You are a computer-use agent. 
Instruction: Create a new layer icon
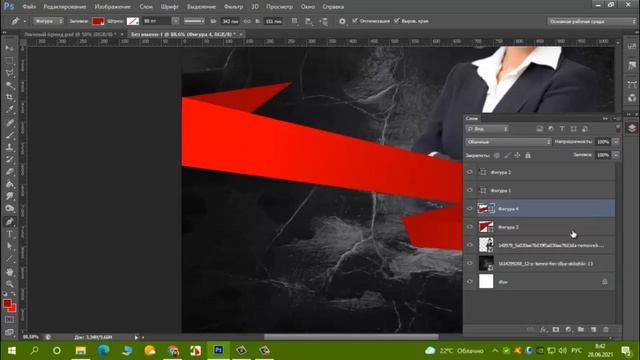point(593,330)
